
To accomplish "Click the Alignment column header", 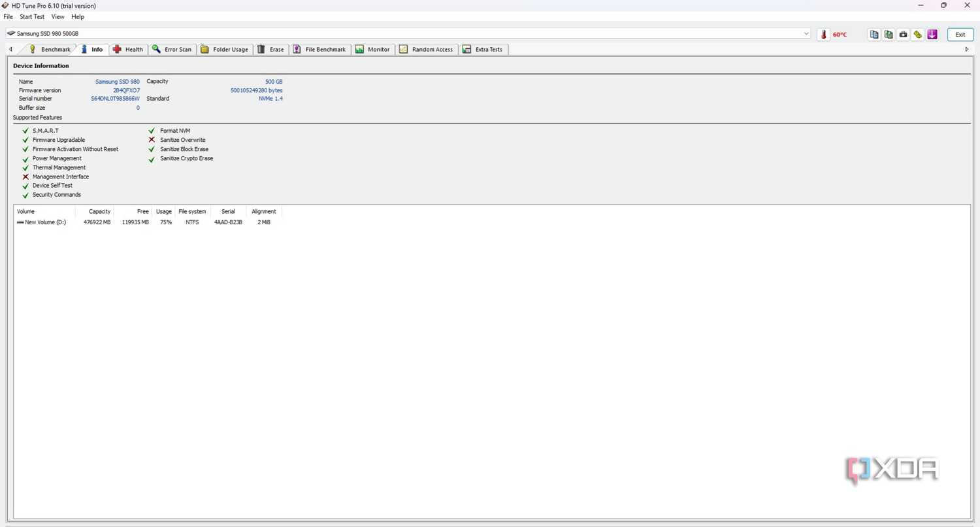I will pyautogui.click(x=264, y=211).
